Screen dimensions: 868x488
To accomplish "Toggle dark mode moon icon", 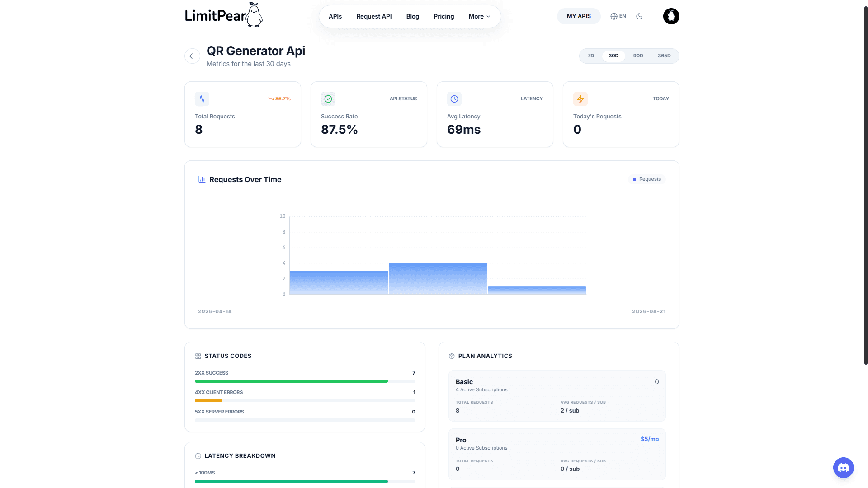I will pos(639,16).
